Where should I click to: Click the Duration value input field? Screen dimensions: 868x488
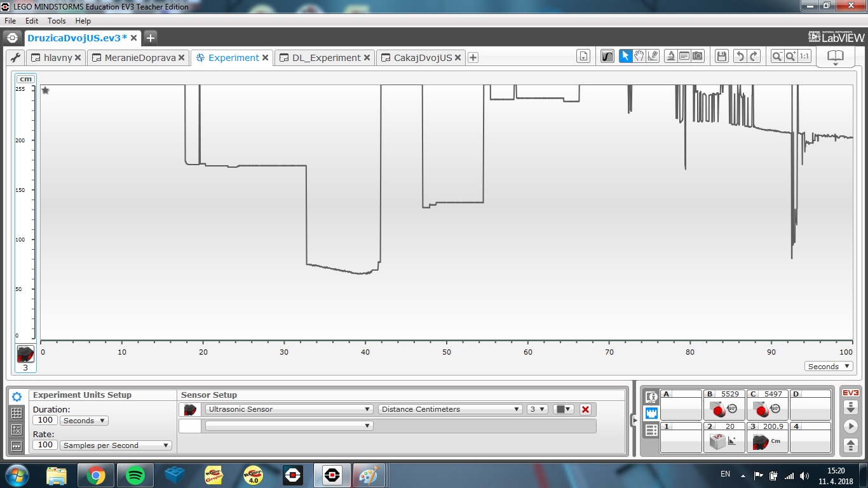(45, 421)
